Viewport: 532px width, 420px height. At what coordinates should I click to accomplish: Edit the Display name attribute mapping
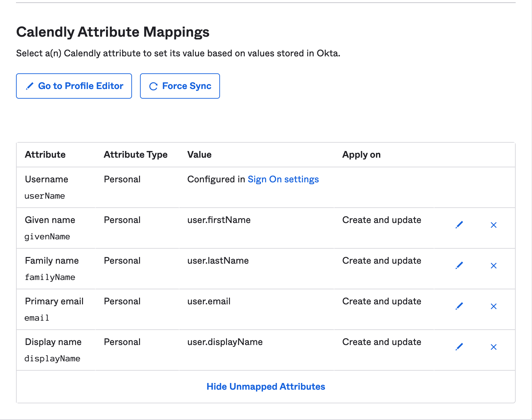459,347
